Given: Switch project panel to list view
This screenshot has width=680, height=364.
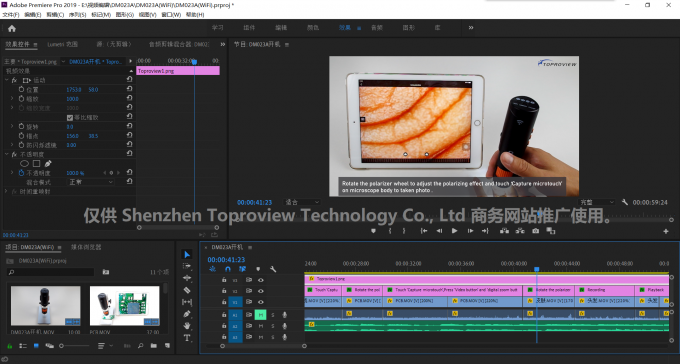Looking at the screenshot, I should 23,346.
